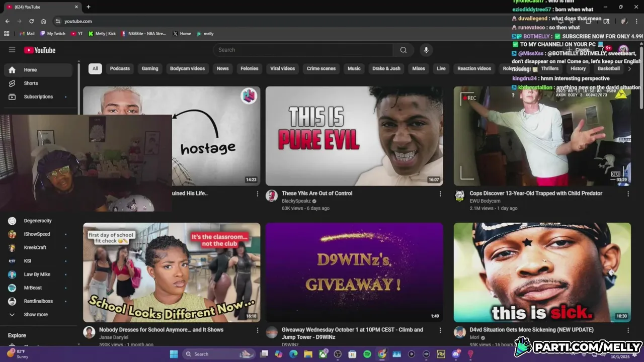Open Subscriptions in the sidebar
The height and width of the screenshot is (362, 644).
tap(38, 97)
